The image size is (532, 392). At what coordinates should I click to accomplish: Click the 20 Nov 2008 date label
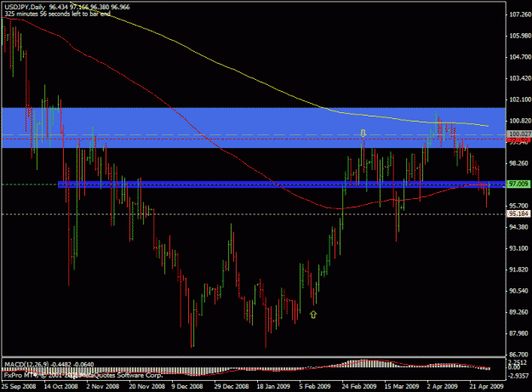point(146,386)
